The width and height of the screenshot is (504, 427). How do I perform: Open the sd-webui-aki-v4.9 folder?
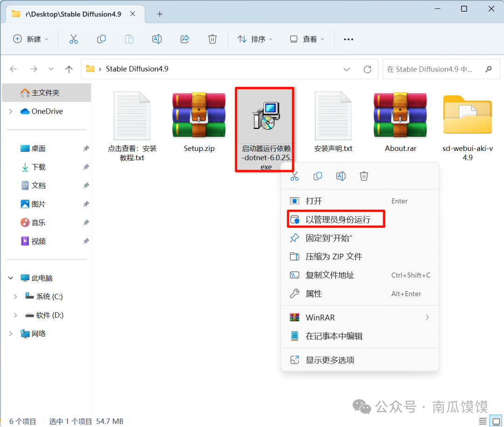point(468,114)
